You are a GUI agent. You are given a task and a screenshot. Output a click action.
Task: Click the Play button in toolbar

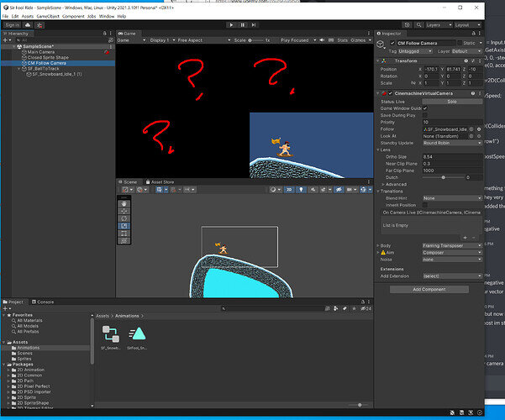(x=231, y=25)
